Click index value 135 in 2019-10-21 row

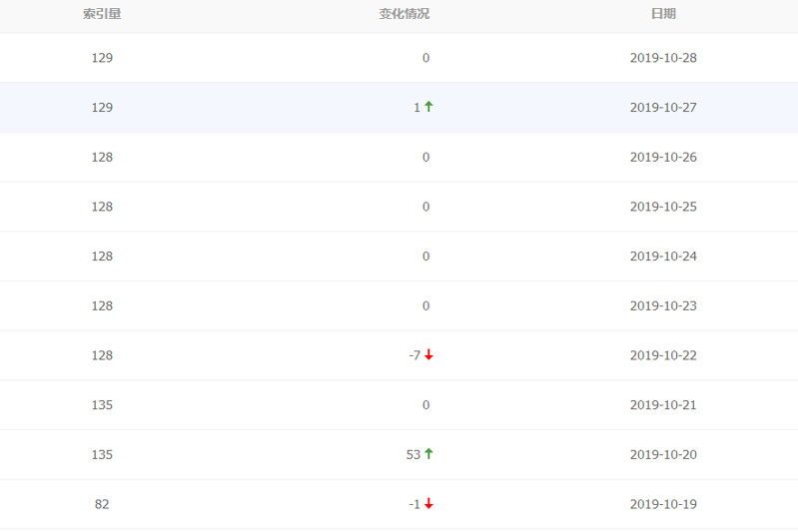[x=102, y=405]
